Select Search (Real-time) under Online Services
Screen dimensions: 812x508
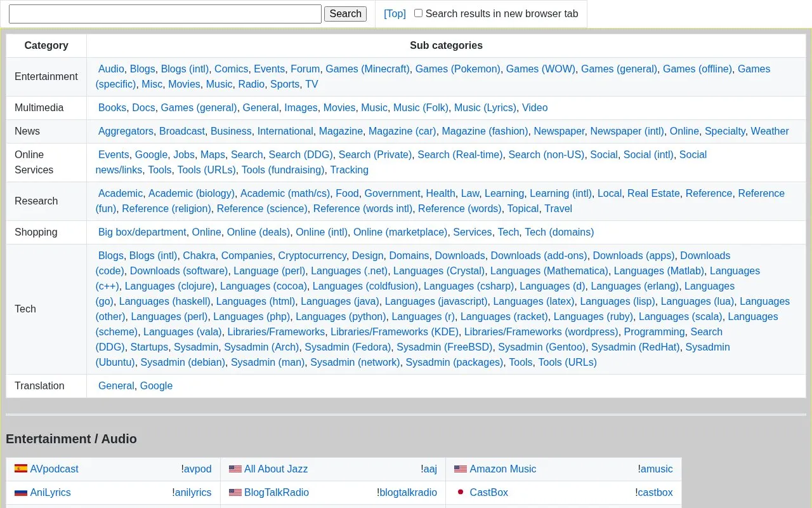[x=460, y=154]
